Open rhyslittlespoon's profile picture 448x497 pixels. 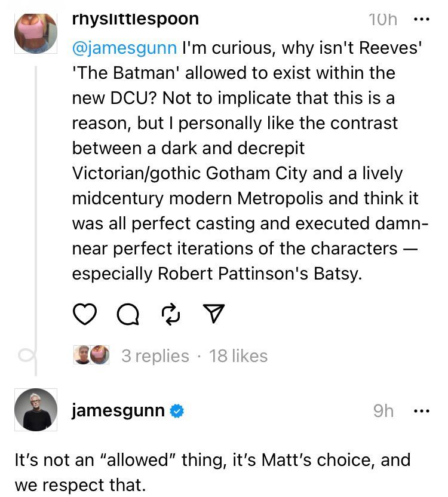(36, 32)
